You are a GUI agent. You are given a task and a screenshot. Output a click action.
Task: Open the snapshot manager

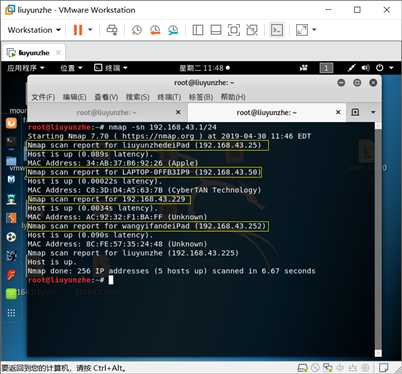click(x=173, y=30)
